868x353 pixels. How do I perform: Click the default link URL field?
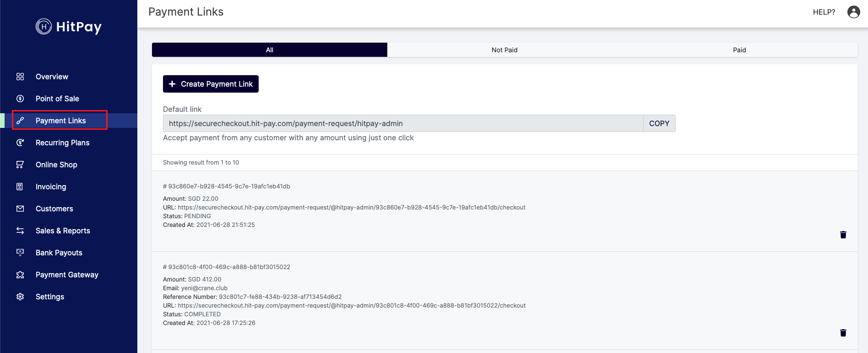pyautogui.click(x=403, y=123)
